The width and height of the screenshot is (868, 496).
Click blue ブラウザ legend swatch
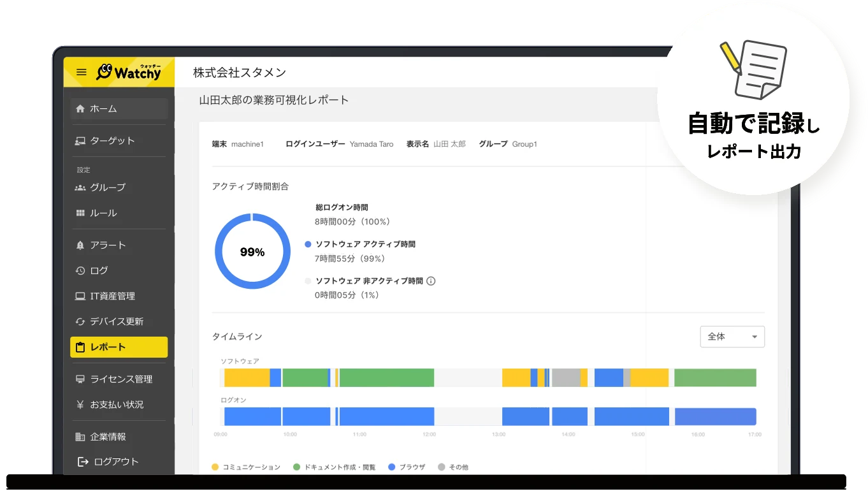[392, 467]
